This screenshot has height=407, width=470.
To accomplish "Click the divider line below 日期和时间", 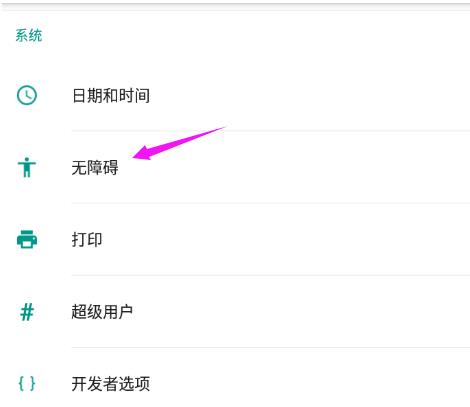I will (x=271, y=131).
